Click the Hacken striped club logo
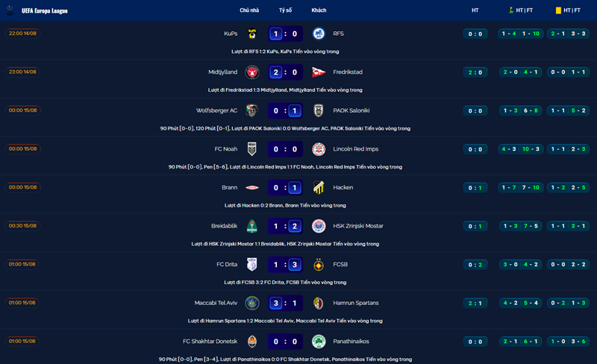The width and height of the screenshot is (597, 364). tap(319, 187)
